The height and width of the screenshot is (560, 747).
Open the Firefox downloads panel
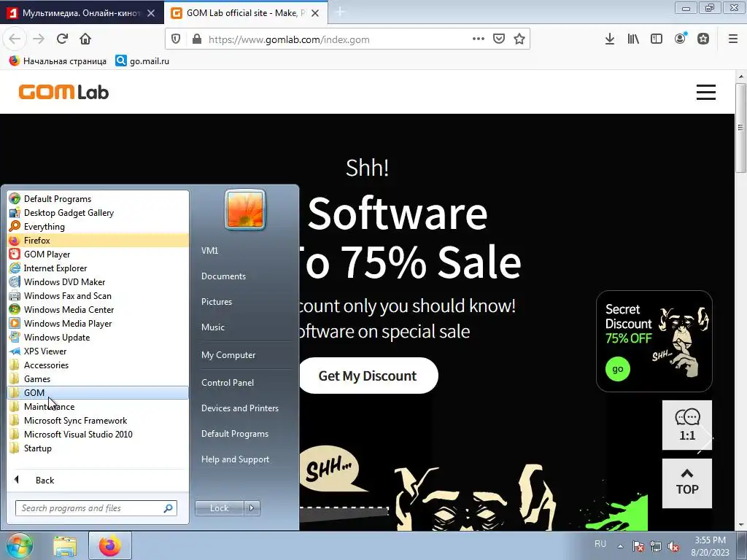[610, 39]
